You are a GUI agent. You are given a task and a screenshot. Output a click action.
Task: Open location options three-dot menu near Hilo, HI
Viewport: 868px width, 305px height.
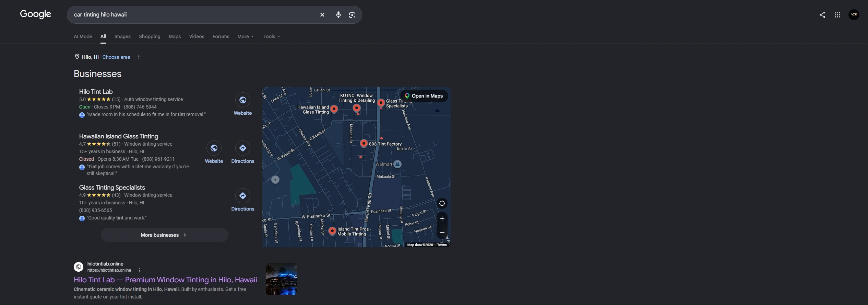[139, 57]
